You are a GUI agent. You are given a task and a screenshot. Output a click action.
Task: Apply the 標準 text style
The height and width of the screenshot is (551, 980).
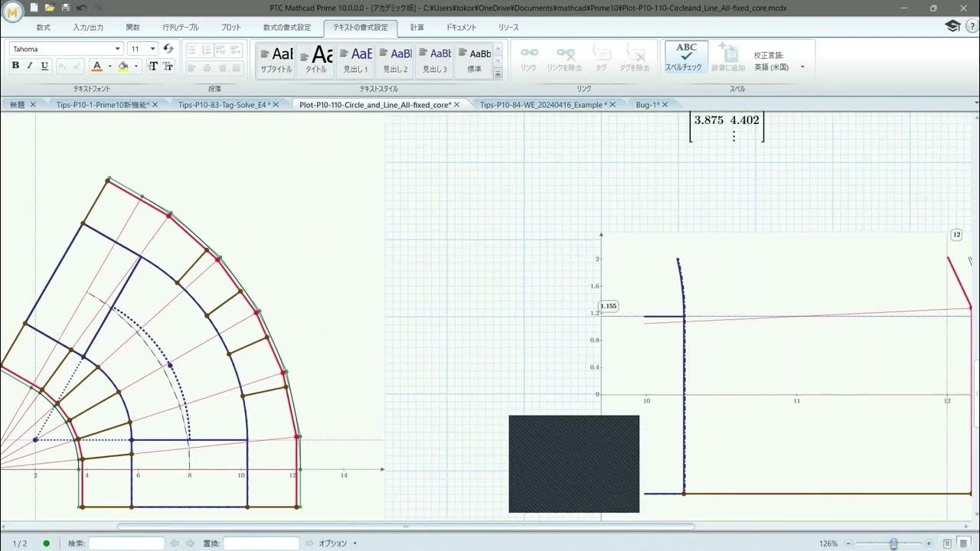(x=474, y=60)
